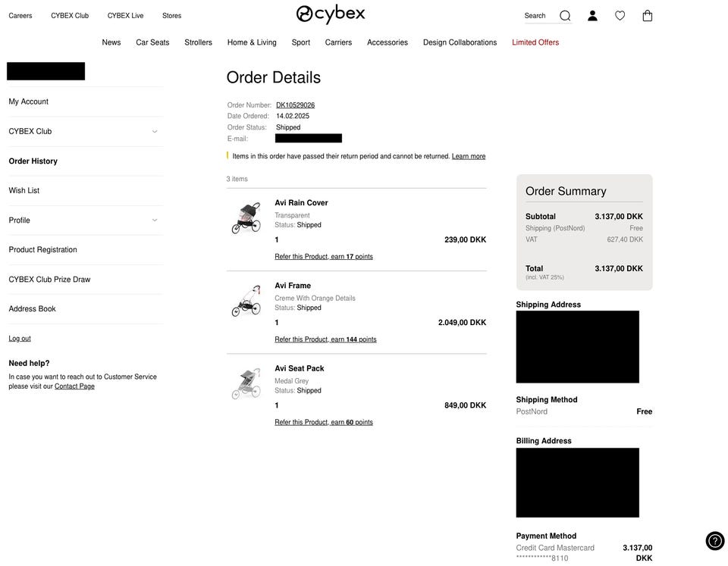
Task: Open Avi Rain Cover product title
Action: click(301, 203)
